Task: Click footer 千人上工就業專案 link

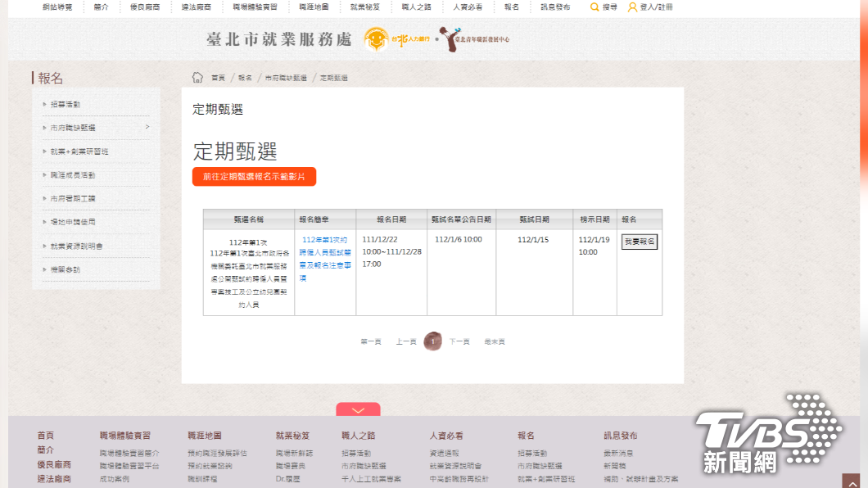Action: (371, 479)
